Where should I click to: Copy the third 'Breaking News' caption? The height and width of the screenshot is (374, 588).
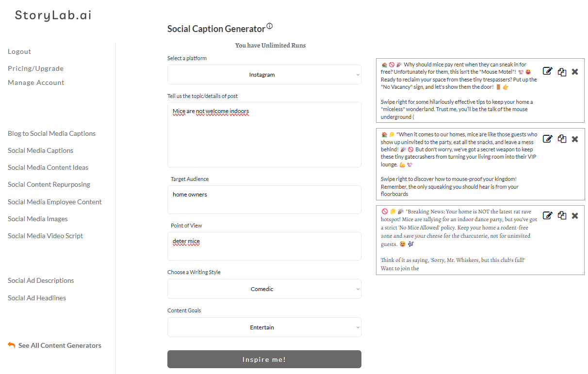(562, 215)
